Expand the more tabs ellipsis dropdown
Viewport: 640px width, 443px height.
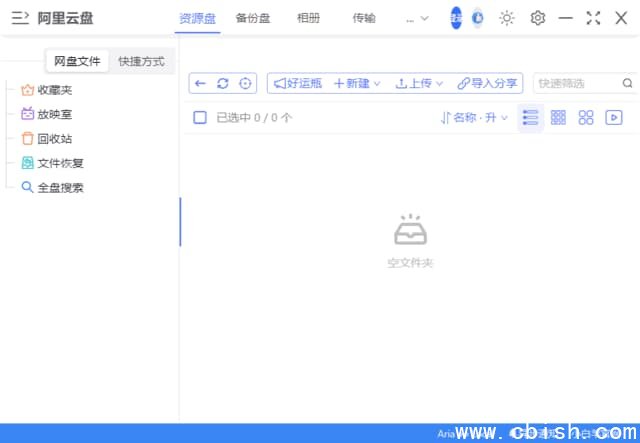417,18
